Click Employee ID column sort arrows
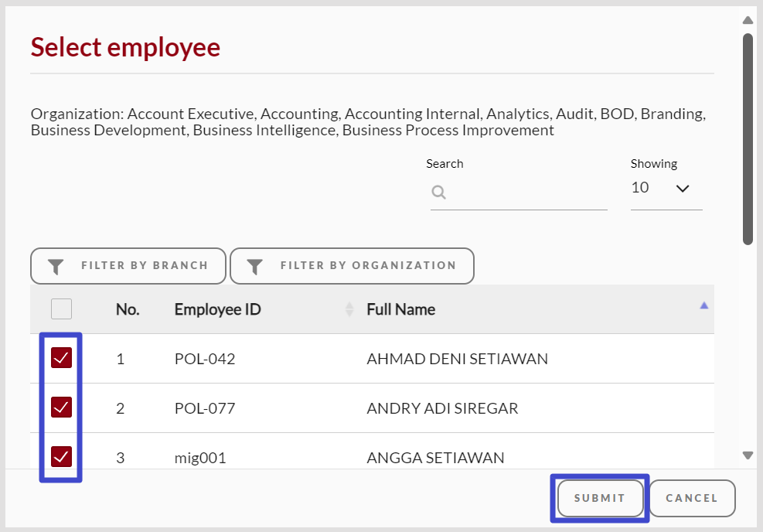The width and height of the screenshot is (763, 532). point(349,309)
